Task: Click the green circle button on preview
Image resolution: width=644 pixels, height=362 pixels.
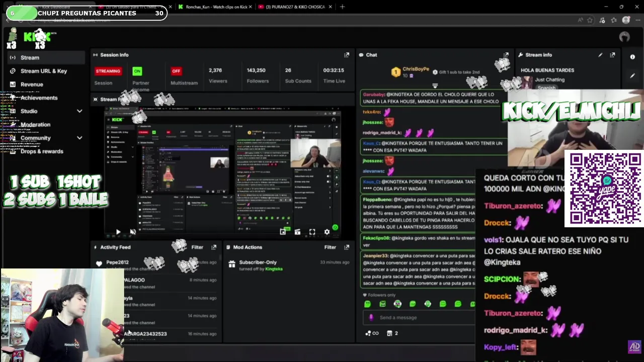Action: coord(335,228)
